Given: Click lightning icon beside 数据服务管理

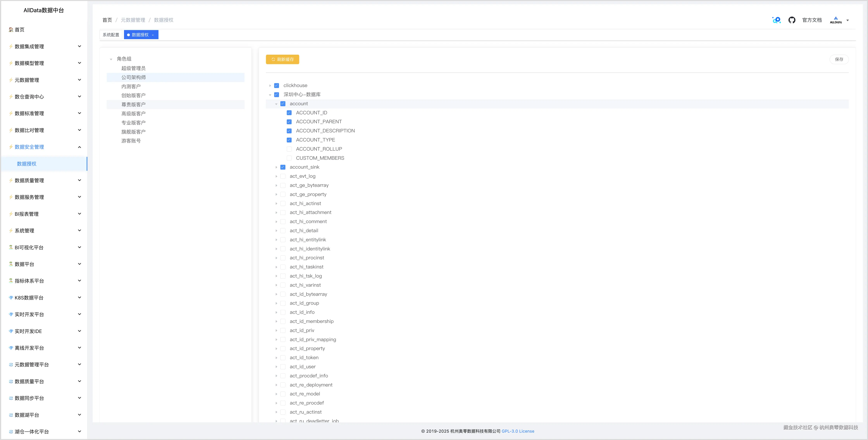Looking at the screenshot, I should coord(11,197).
